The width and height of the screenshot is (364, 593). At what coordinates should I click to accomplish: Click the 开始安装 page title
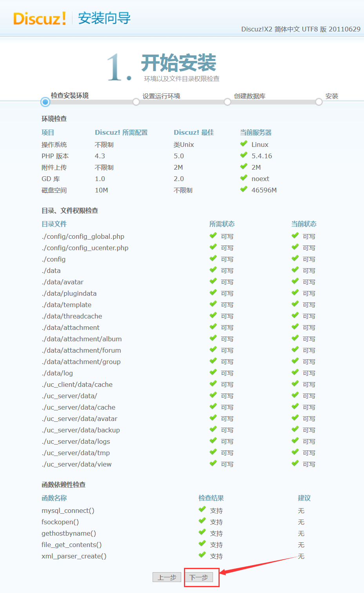coord(179,62)
